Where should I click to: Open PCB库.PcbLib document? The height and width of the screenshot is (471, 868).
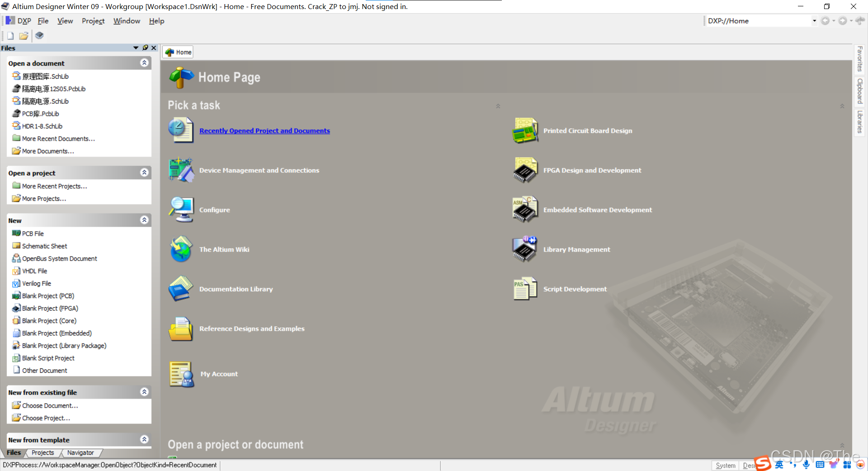click(40, 114)
